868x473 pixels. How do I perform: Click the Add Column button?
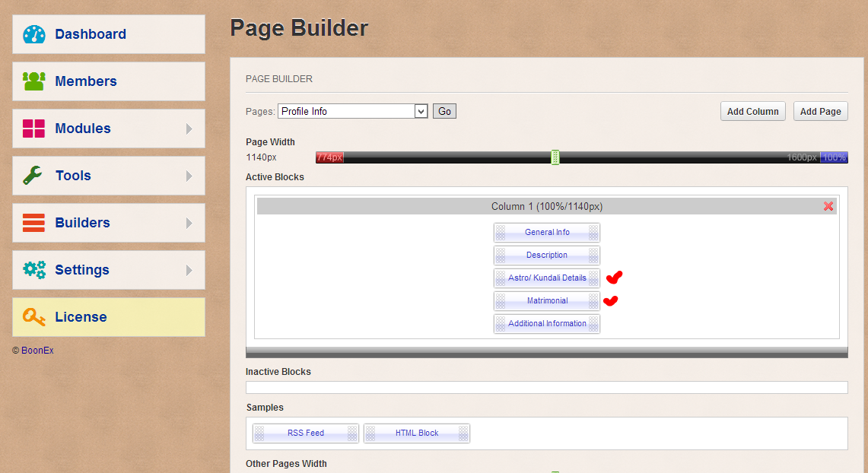[x=752, y=111]
